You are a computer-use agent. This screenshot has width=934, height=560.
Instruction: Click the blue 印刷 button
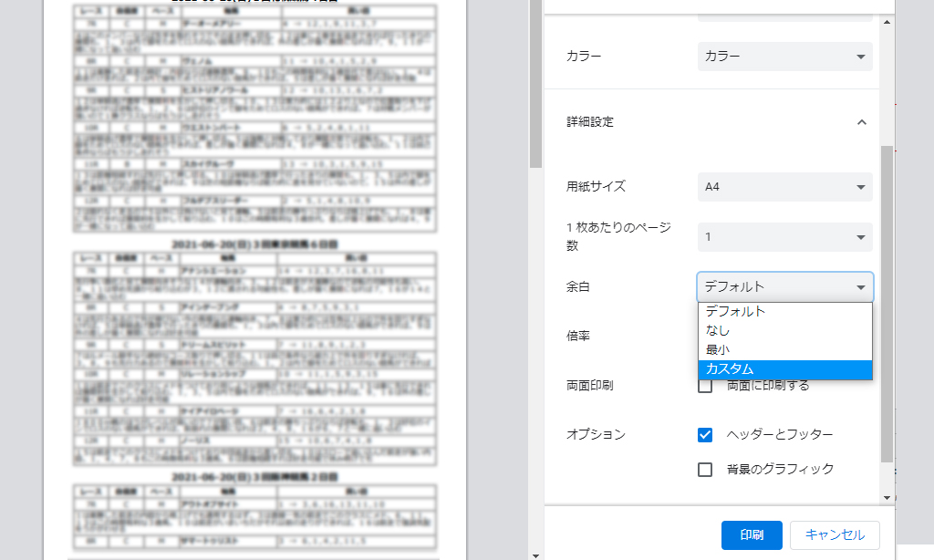pyautogui.click(x=752, y=535)
